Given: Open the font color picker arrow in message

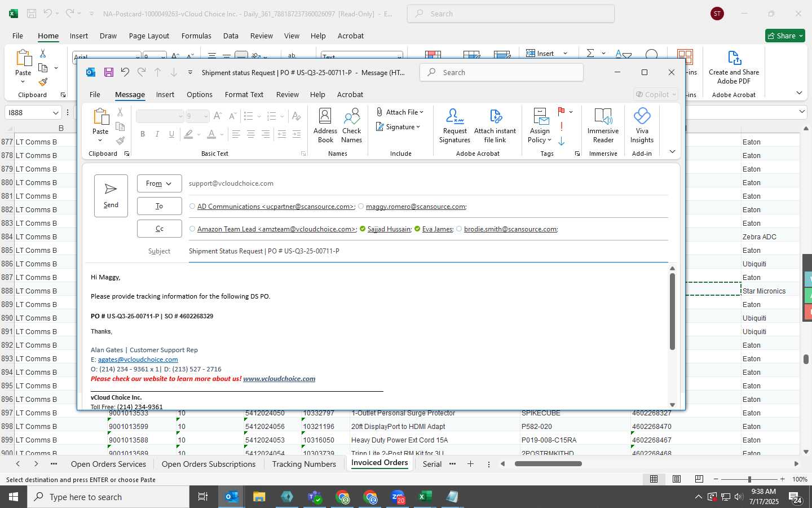Looking at the screenshot, I should click(222, 134).
